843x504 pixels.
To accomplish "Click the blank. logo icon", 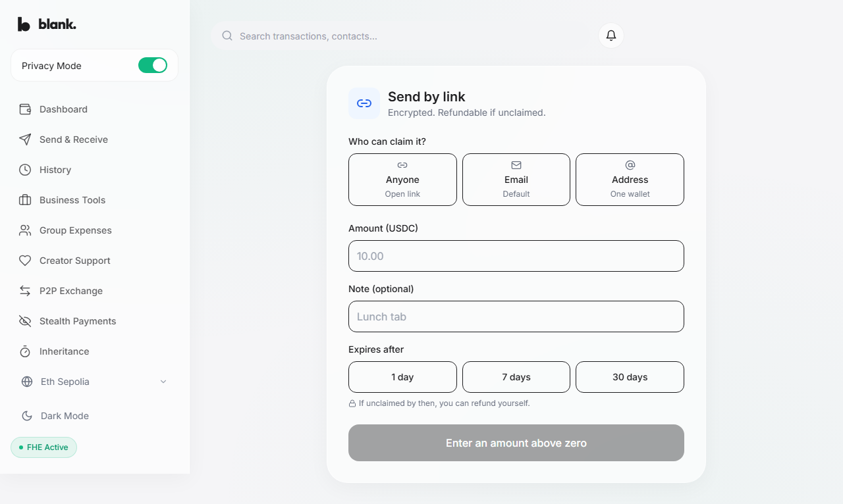I will point(24,24).
